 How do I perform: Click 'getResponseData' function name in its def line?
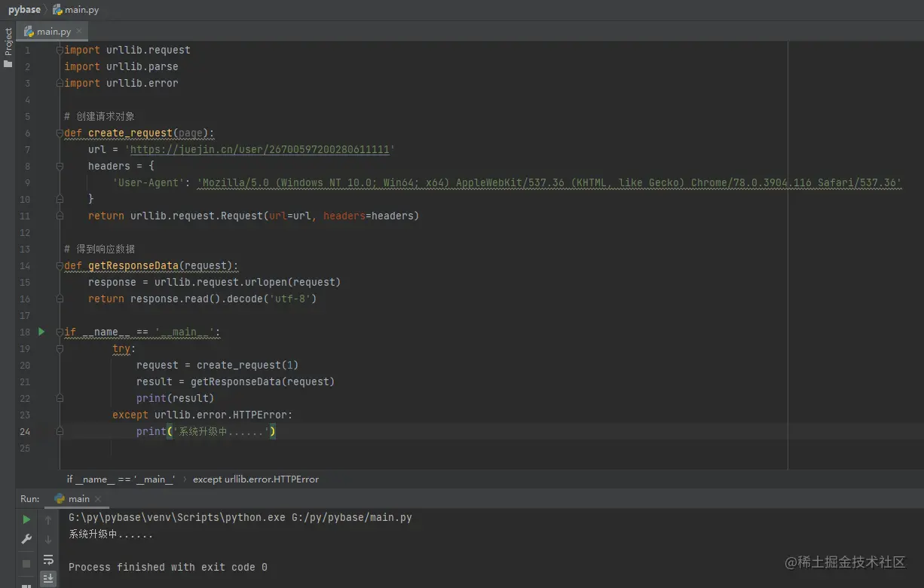(x=133, y=265)
